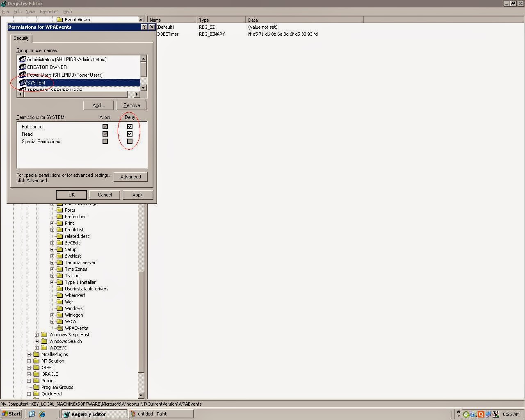Click the user list scroll down arrow
The image size is (525, 420).
[x=144, y=87]
